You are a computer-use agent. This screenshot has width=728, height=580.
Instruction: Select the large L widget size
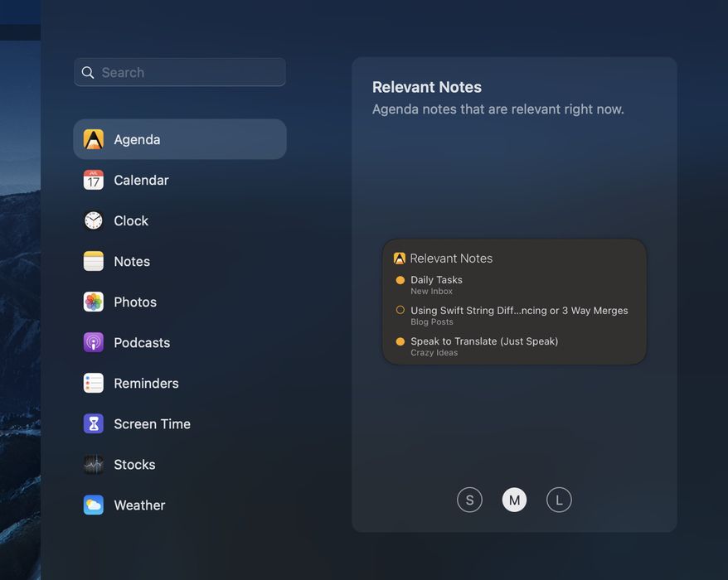click(559, 500)
